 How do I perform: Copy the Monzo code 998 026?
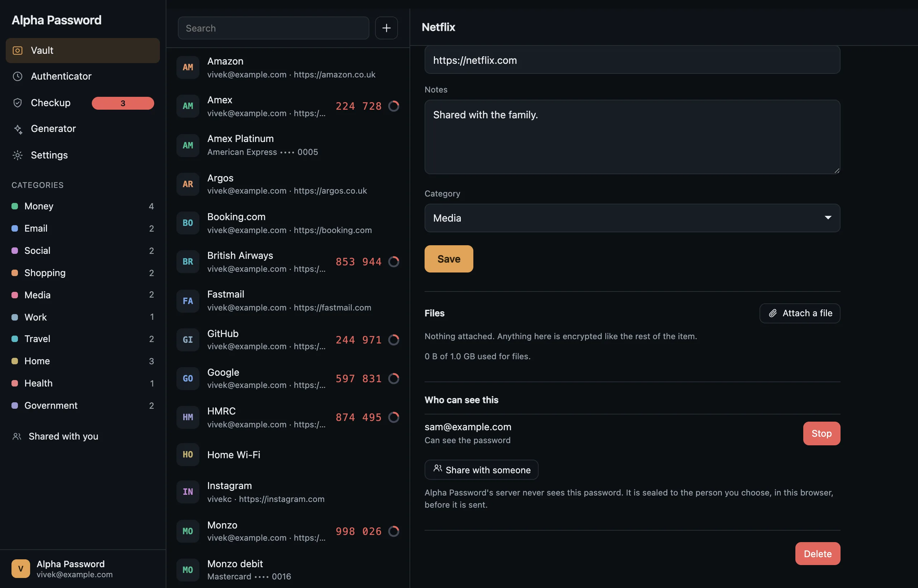click(x=359, y=531)
